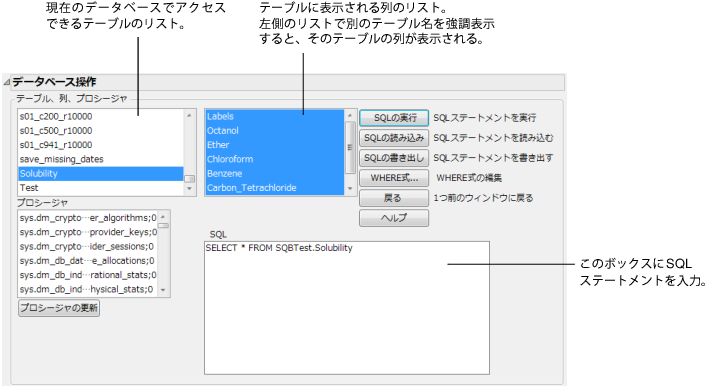Select the Octanol column
The height and width of the screenshot is (388, 715).
[x=275, y=130]
